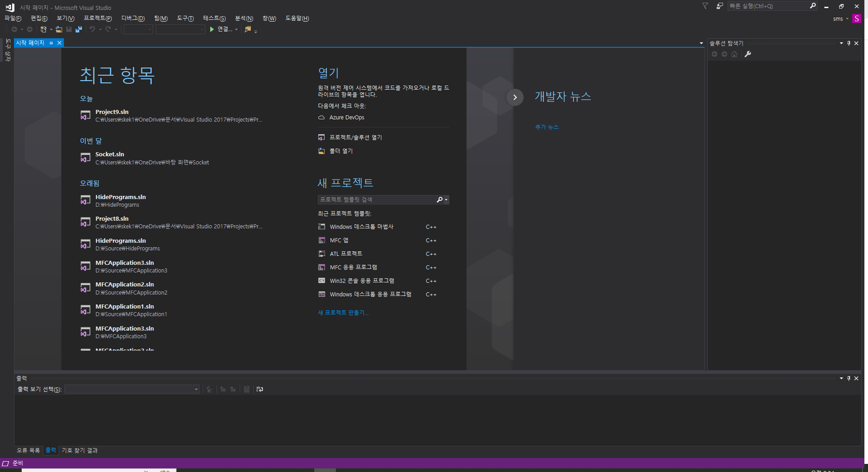868x472 pixels.
Task: Switch to the 오류 목록 tab
Action: (28, 450)
